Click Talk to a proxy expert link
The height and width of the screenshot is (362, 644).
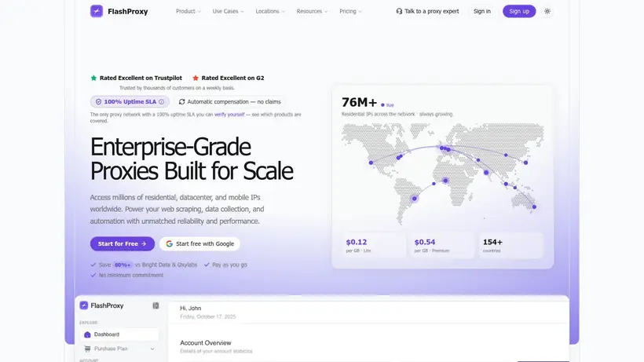point(427,12)
